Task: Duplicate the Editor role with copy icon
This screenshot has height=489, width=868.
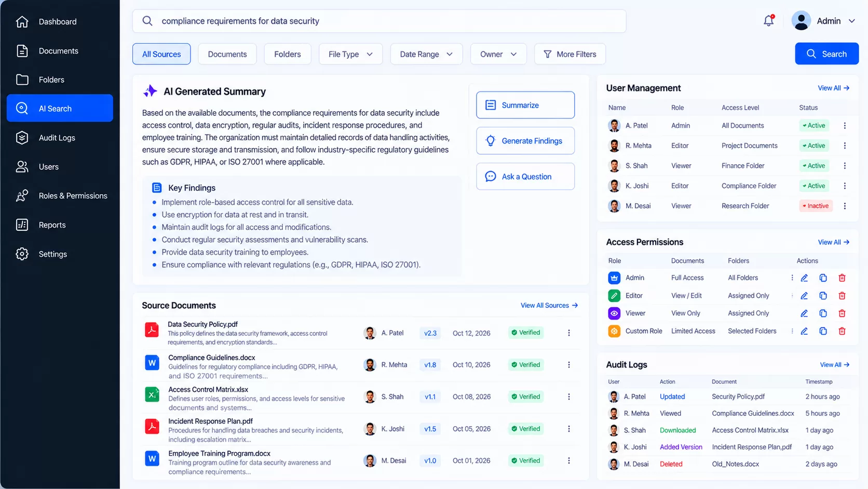Action: pos(823,296)
